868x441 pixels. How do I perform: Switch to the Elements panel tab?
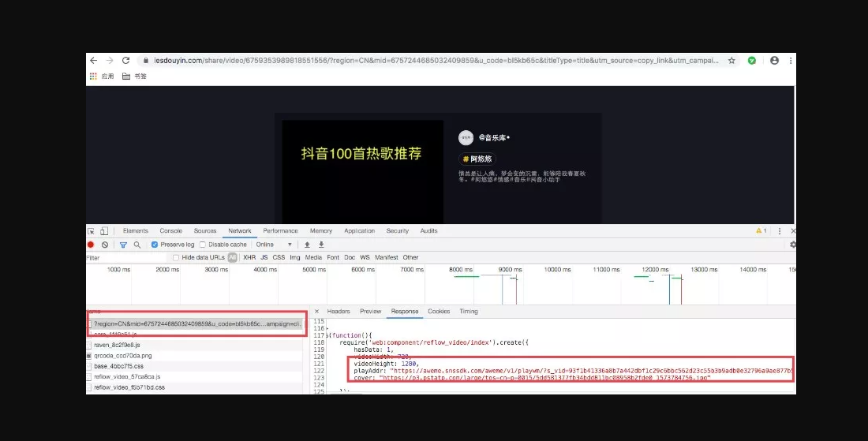(x=136, y=230)
